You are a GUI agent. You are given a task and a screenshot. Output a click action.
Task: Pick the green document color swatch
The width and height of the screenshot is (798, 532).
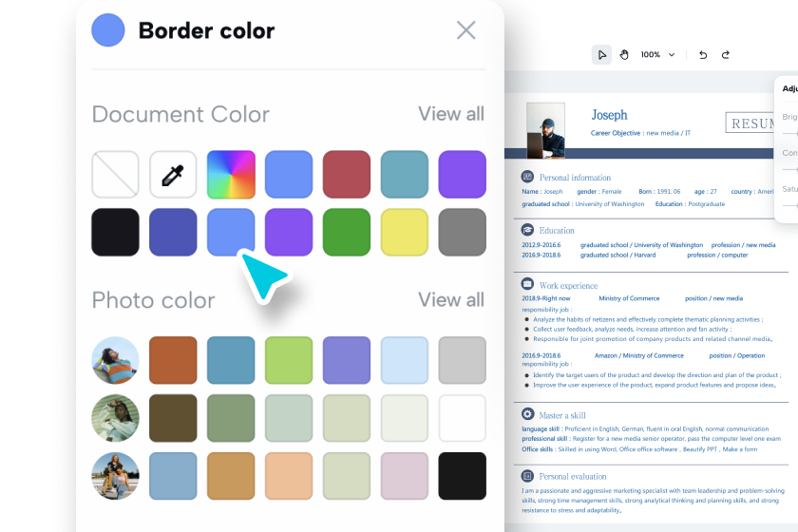click(347, 233)
